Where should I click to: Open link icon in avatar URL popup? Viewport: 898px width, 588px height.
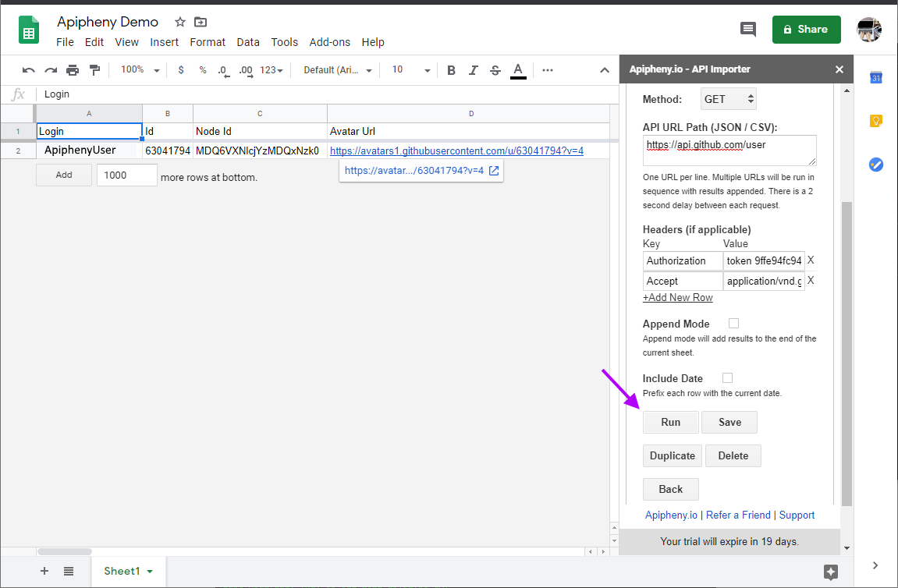(494, 171)
